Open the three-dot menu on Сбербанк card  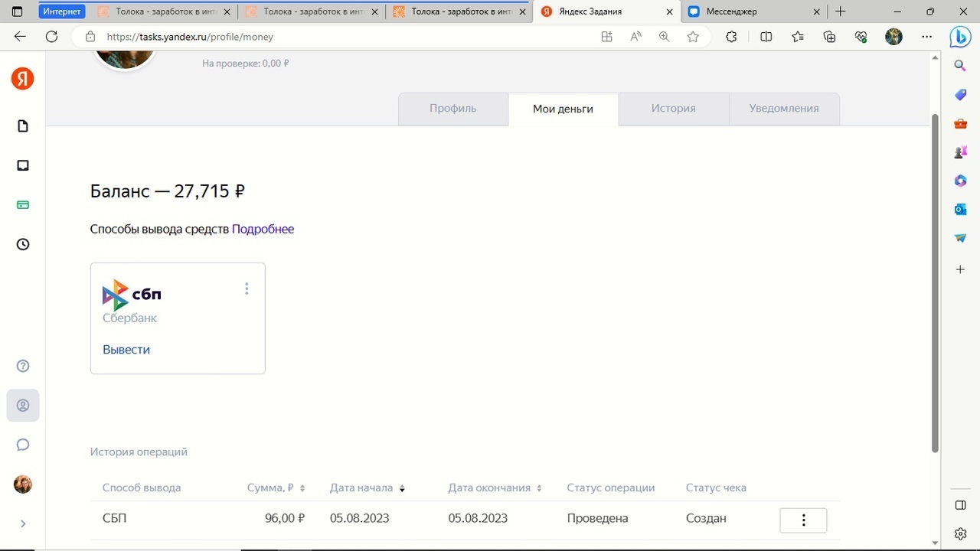click(247, 289)
